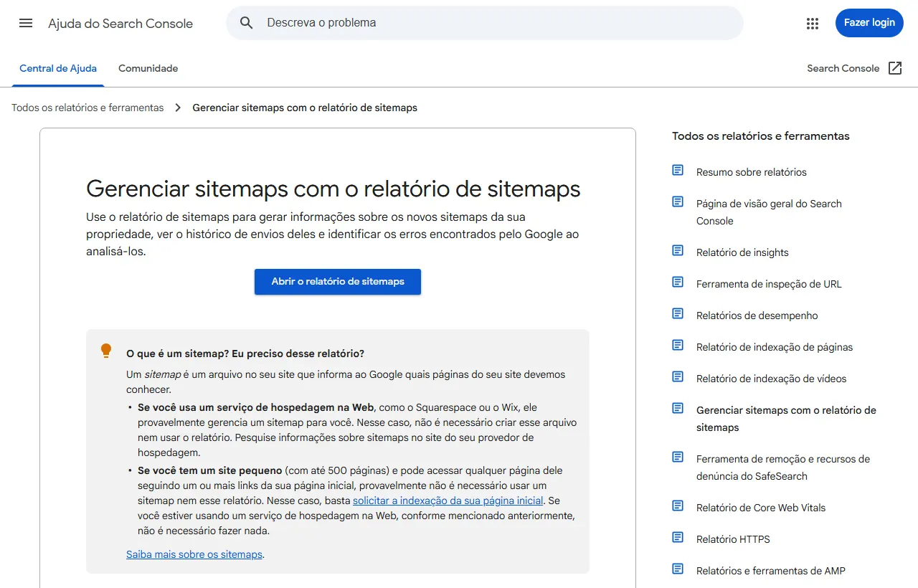
Task: Click the article icon beside Relatório de indexação de vídeos
Action: 678,376
